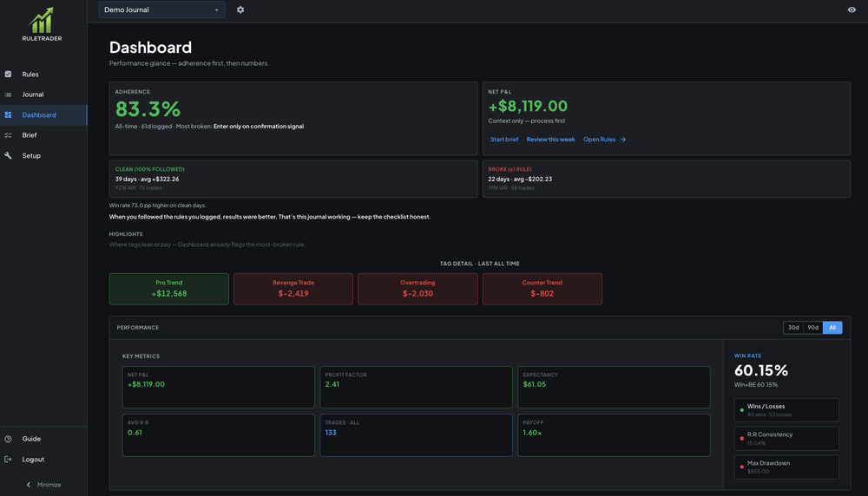Open the Journal menu item
The image size is (868, 496).
point(43,95)
